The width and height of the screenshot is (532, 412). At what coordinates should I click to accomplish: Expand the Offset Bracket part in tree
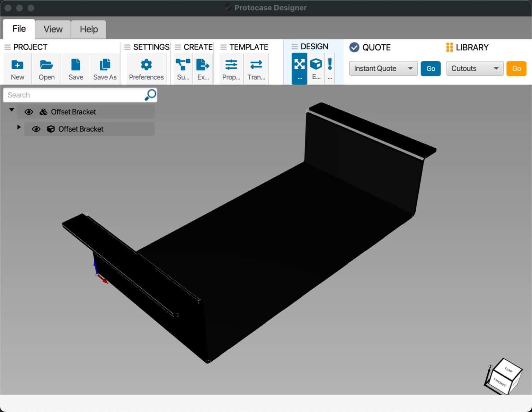tap(19, 128)
